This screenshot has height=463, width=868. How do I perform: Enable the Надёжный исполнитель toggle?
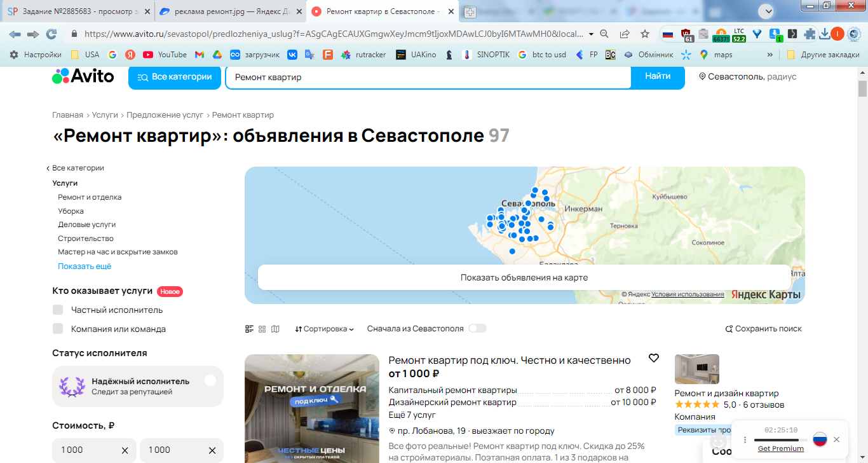[x=210, y=380]
